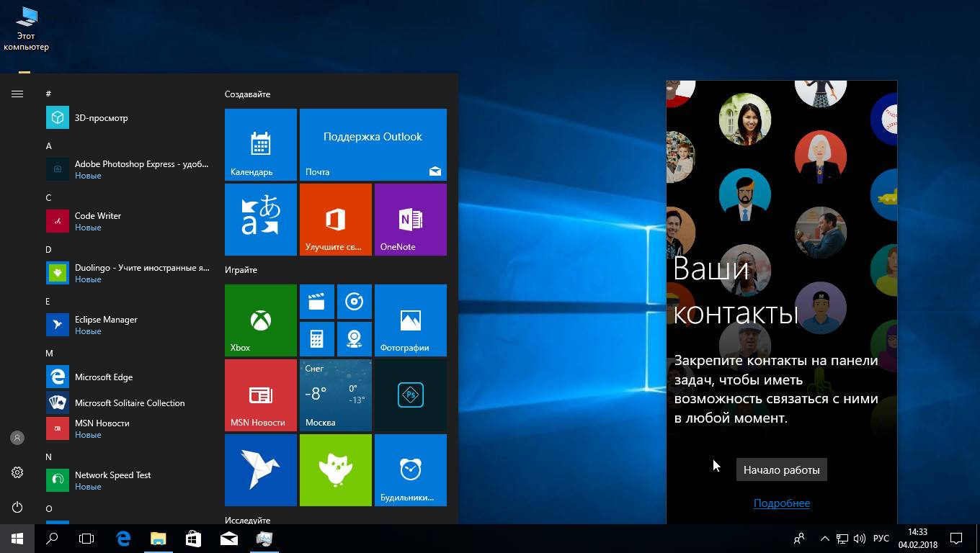Launch Edge from the taskbar
This screenshot has height=553, width=980.
123,539
